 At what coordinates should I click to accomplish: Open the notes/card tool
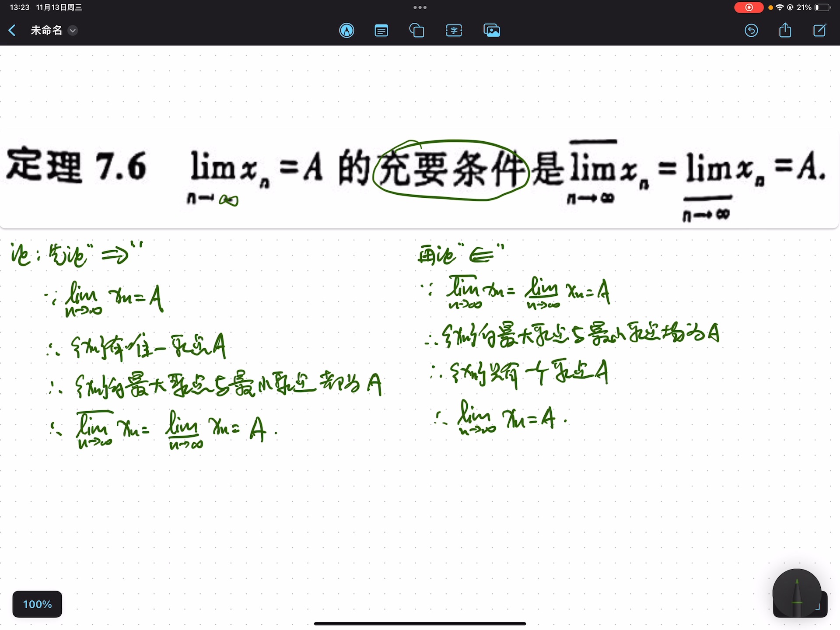tap(381, 30)
